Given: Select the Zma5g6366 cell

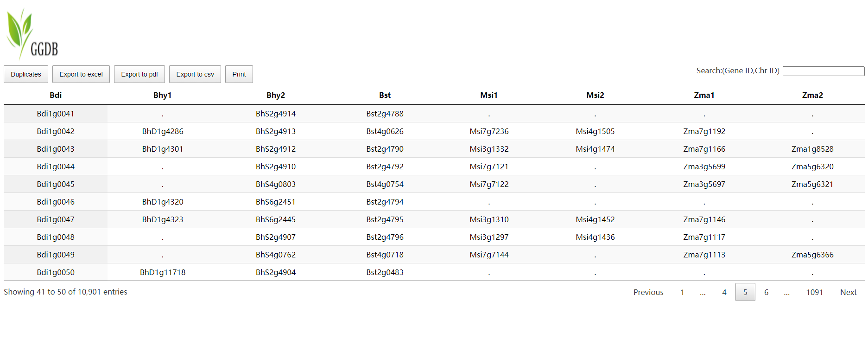Looking at the screenshot, I should (812, 255).
